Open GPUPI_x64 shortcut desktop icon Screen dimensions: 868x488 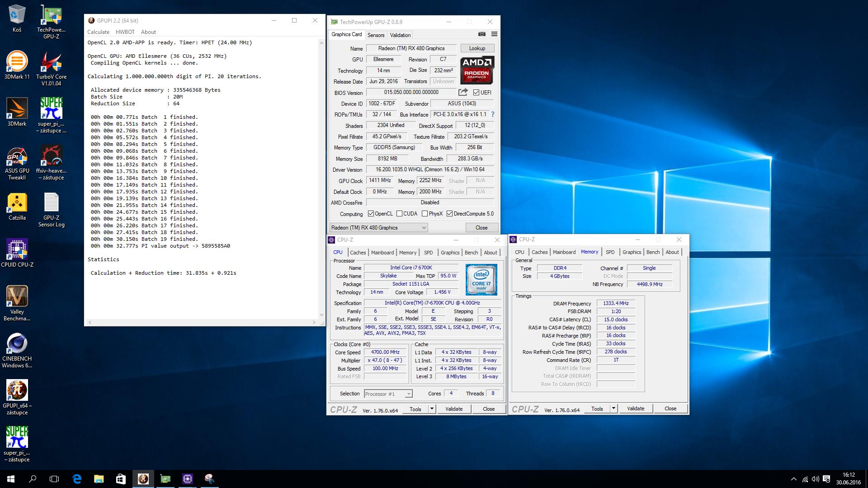(x=17, y=398)
